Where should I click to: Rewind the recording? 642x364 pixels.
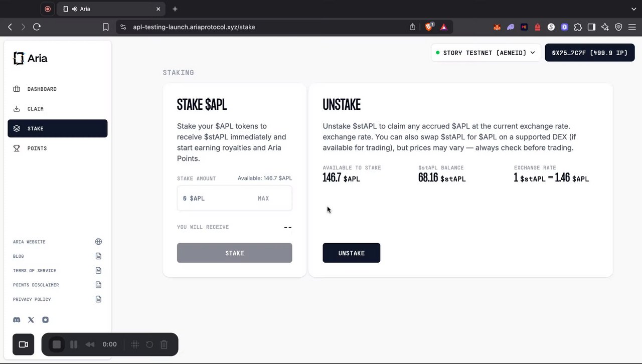(90, 344)
